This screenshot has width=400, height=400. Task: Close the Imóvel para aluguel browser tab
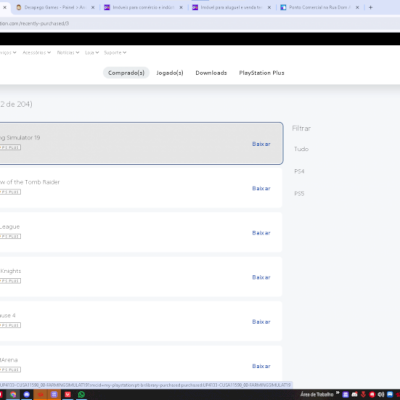click(269, 7)
